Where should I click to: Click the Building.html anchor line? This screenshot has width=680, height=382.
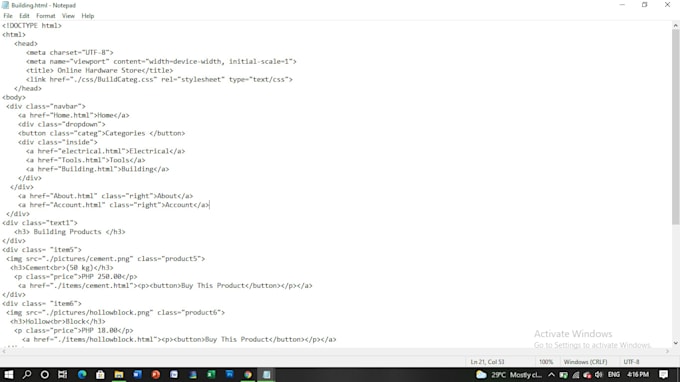click(98, 169)
